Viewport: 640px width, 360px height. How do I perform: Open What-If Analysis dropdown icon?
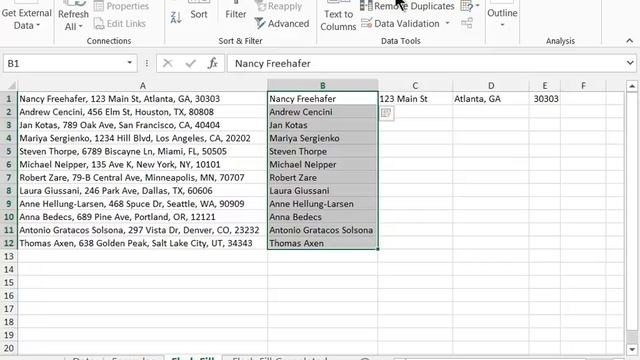click(x=470, y=6)
